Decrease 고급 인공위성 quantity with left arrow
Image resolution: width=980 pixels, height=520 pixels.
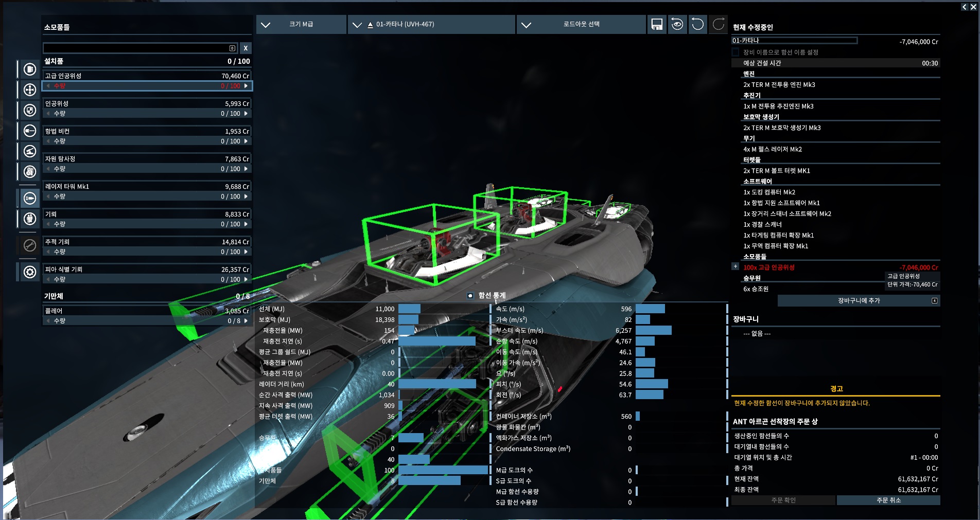(x=48, y=86)
